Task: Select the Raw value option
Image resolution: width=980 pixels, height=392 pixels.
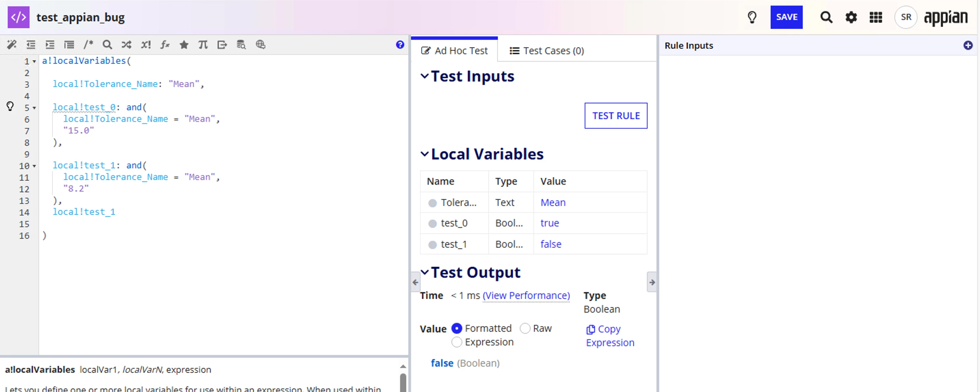Action: [x=525, y=328]
